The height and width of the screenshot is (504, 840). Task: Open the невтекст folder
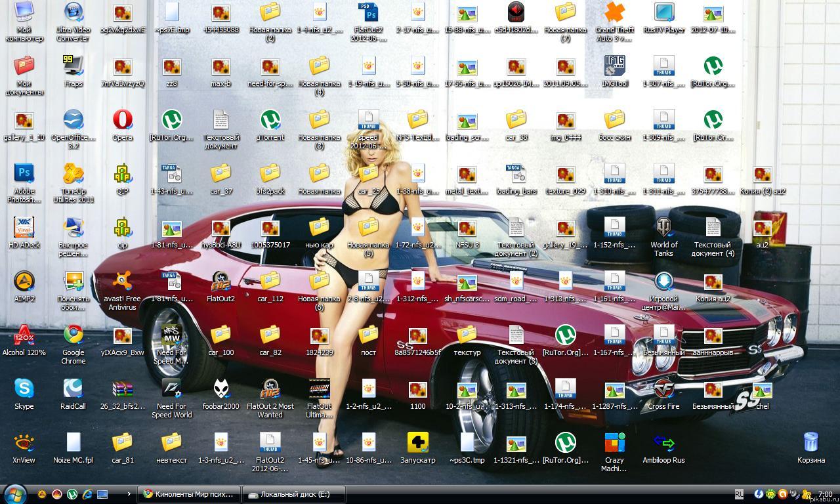[172, 448]
